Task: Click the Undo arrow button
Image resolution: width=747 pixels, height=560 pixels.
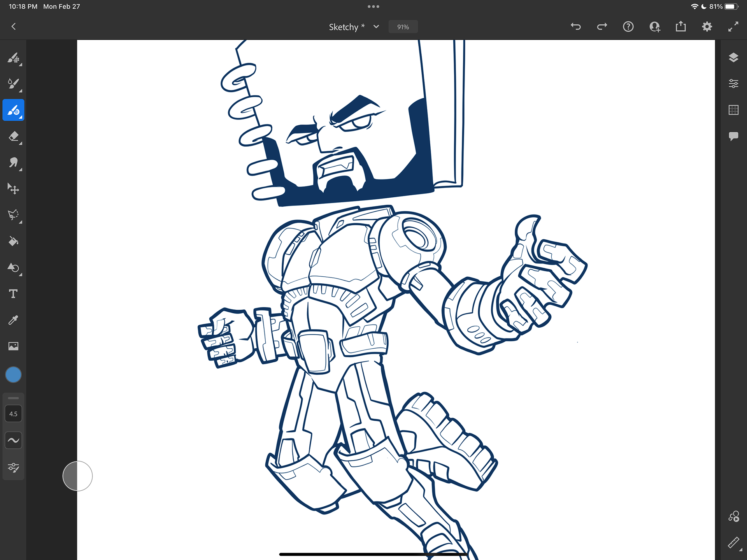Action: 576,26
